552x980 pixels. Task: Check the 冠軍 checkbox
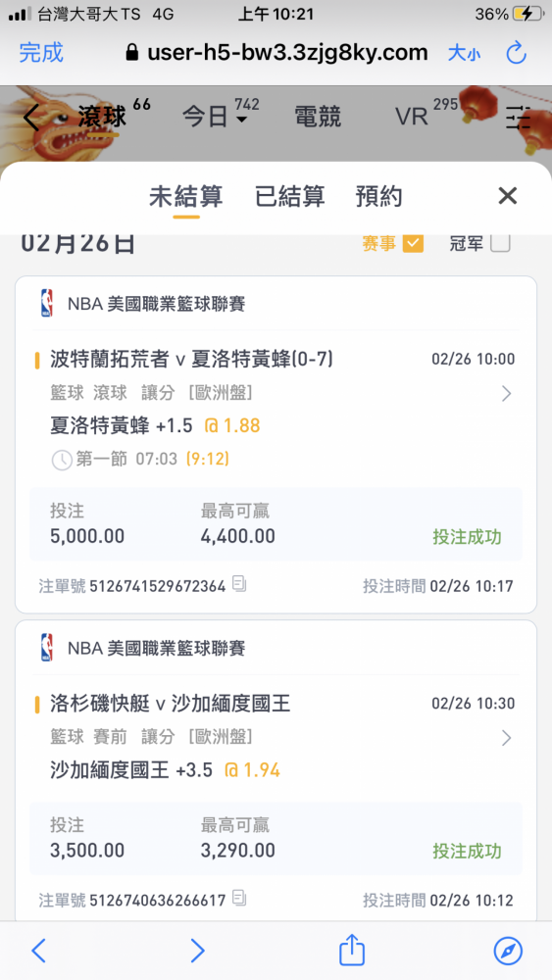pyautogui.click(x=500, y=243)
